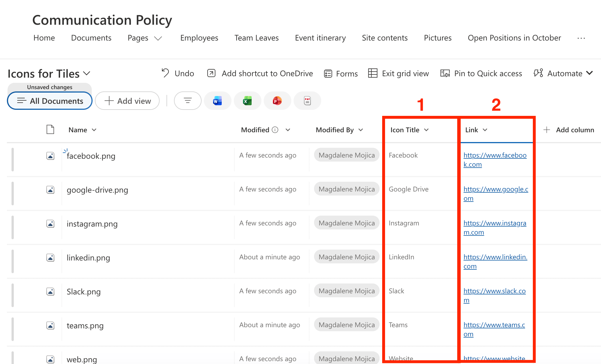Click the Facebook icon title cell

coord(403,155)
